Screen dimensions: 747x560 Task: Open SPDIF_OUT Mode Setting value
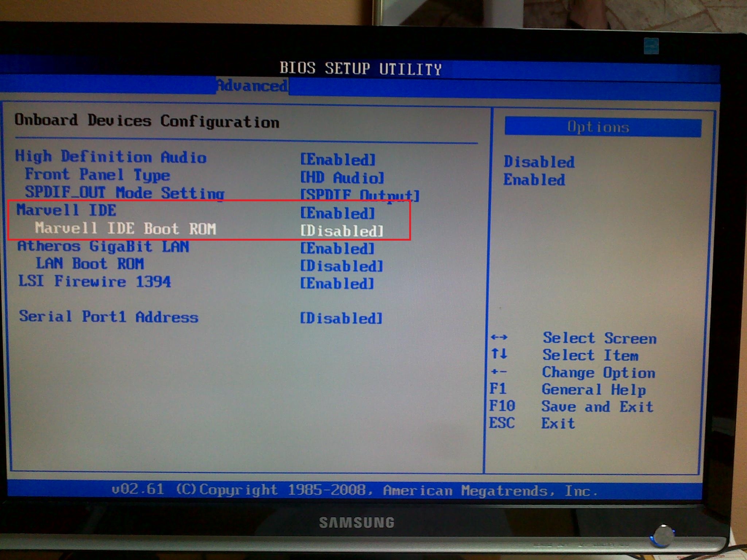[x=359, y=195]
